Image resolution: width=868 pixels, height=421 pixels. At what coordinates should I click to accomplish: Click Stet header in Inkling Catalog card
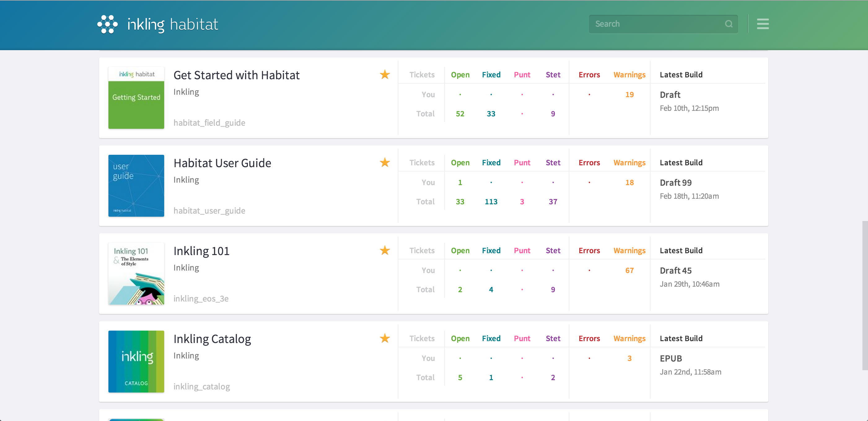(x=553, y=338)
